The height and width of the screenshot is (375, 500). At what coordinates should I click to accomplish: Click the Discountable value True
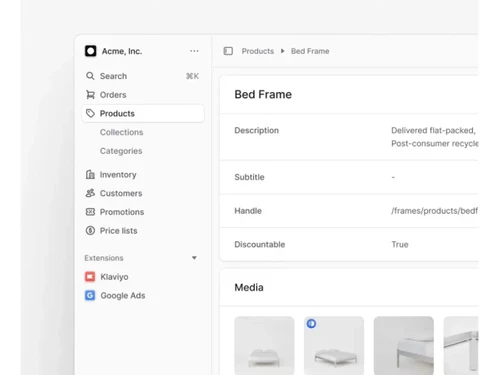(400, 244)
